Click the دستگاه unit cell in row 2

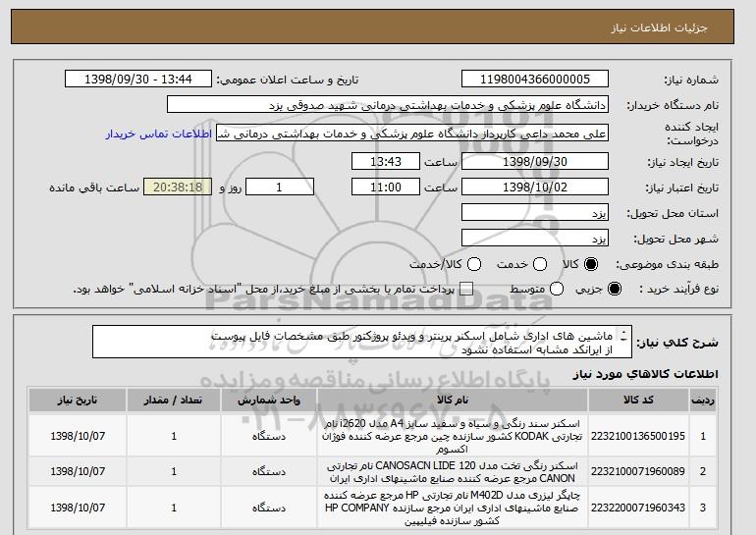coord(269,472)
